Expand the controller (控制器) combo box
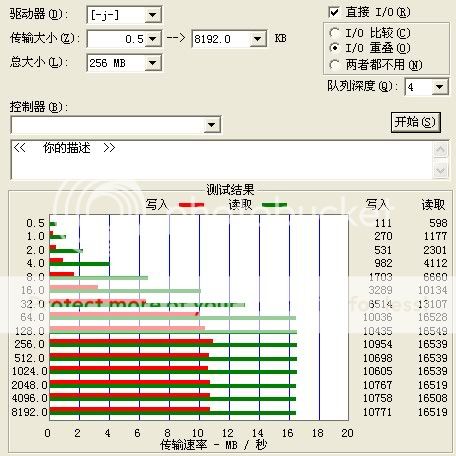The height and width of the screenshot is (456, 456). 212,125
